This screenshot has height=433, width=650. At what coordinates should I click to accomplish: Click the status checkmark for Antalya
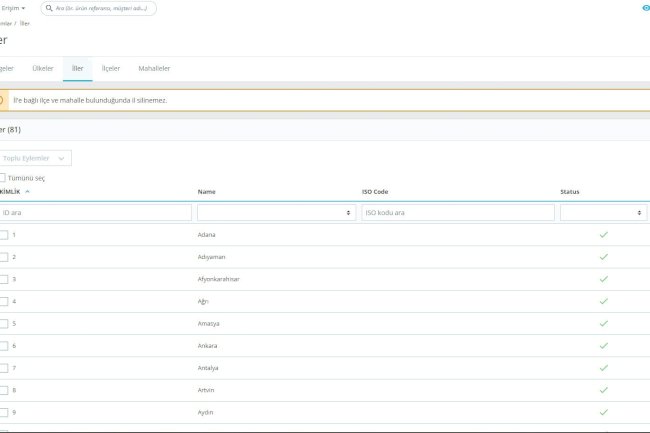tap(604, 368)
